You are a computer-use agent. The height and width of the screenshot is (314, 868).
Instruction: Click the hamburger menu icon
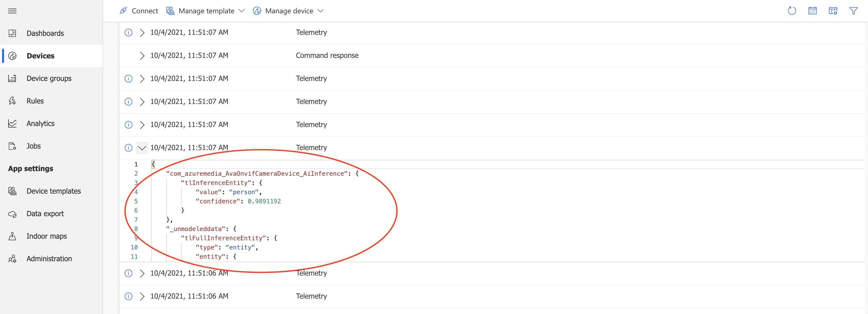pyautogui.click(x=12, y=11)
